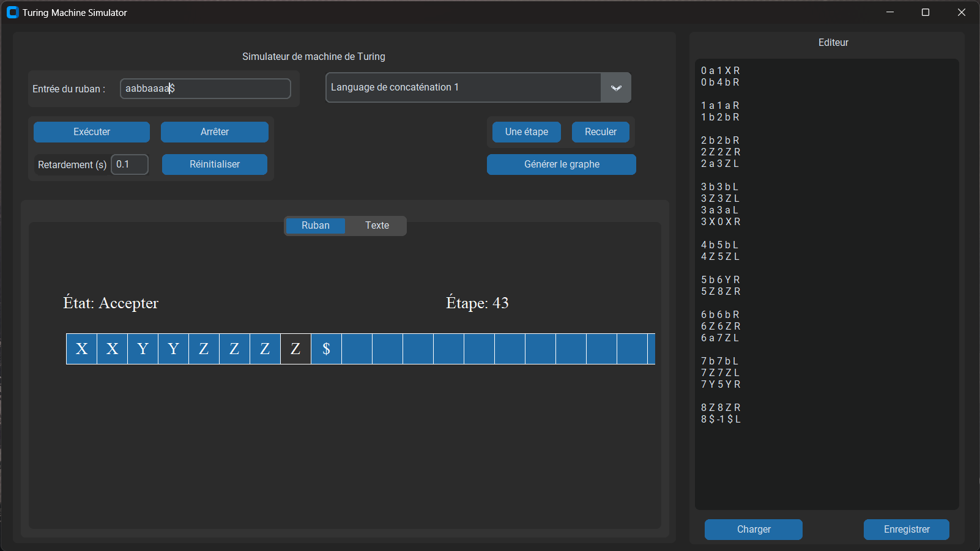
Task: Maximize the Turing Machine Simulator window
Action: click(926, 12)
